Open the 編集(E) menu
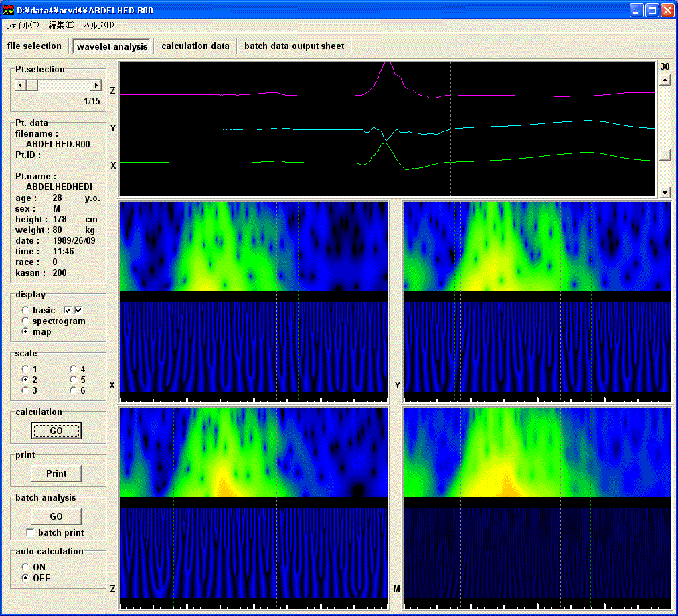This screenshot has height=616, width=678. [62, 25]
